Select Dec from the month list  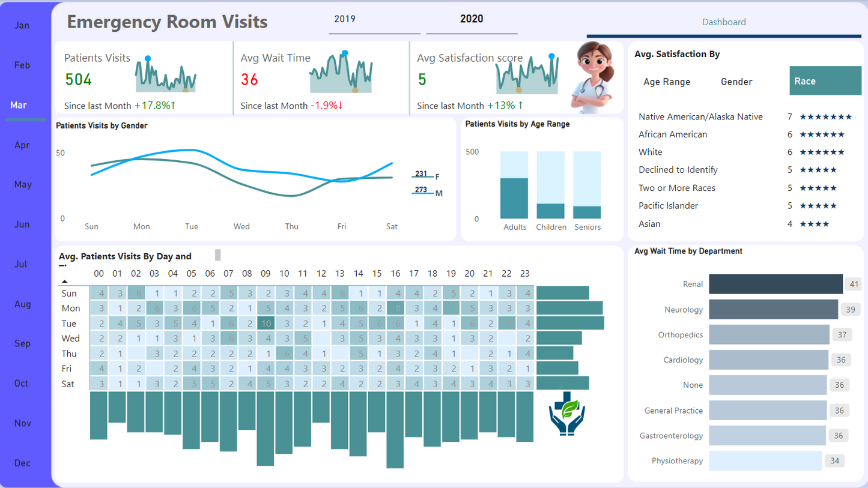[x=23, y=463]
